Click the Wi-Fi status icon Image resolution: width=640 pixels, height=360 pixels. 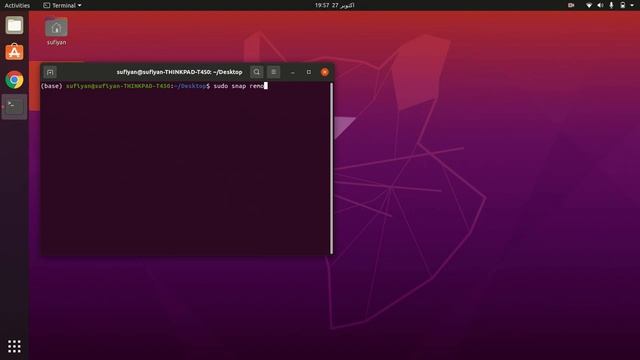tap(589, 5)
